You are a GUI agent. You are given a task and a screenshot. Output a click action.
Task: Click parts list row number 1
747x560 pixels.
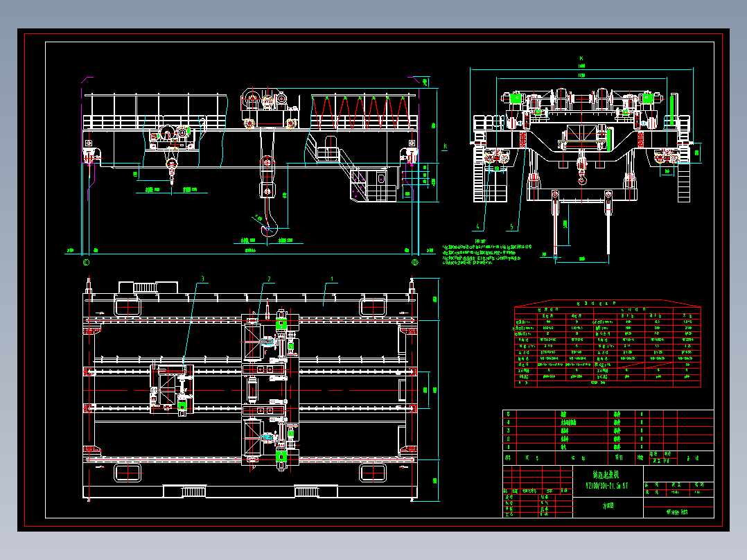tap(608, 447)
